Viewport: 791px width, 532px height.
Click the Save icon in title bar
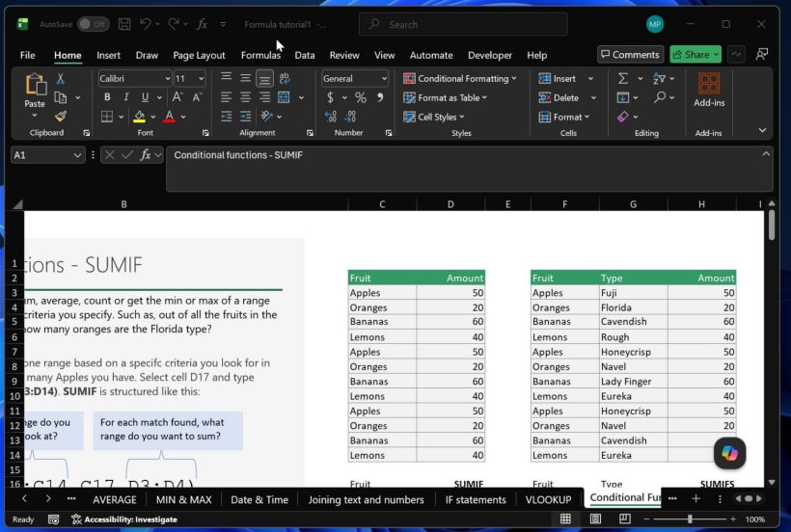tap(124, 24)
